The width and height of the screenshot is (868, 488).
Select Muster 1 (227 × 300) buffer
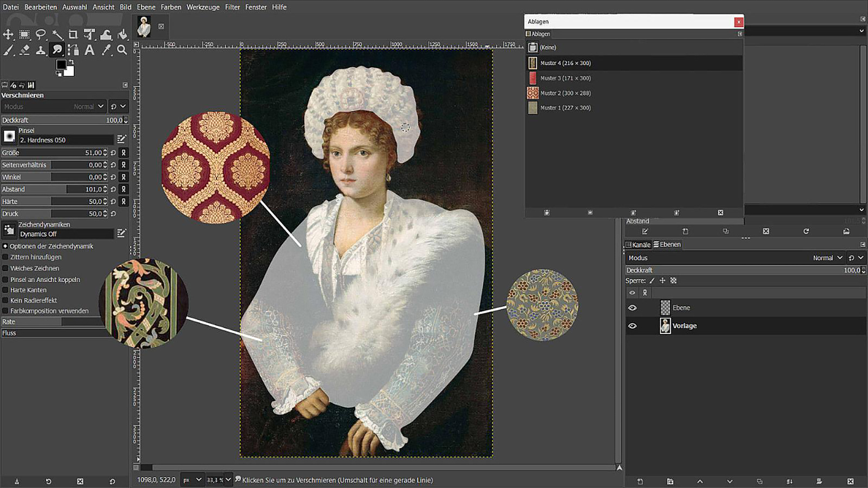[x=634, y=108]
